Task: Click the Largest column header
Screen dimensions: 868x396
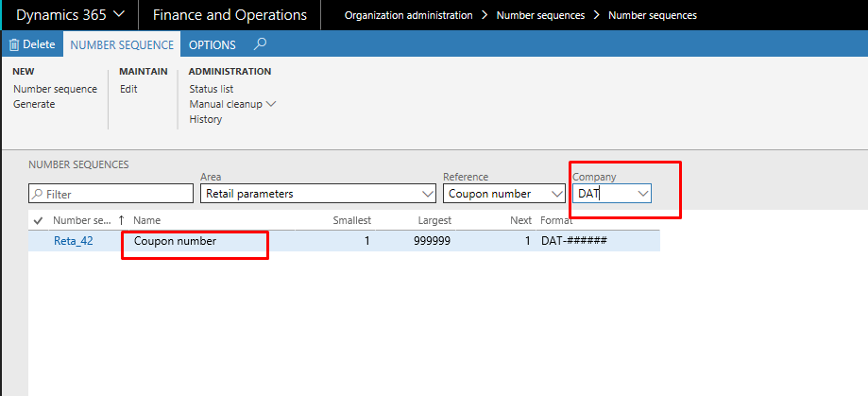Action: (x=434, y=220)
